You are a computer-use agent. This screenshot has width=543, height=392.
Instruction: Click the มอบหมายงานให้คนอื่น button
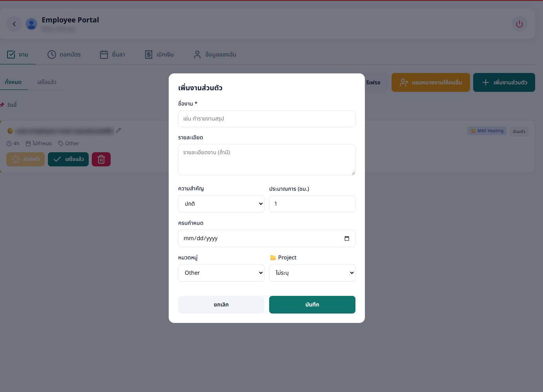(430, 82)
